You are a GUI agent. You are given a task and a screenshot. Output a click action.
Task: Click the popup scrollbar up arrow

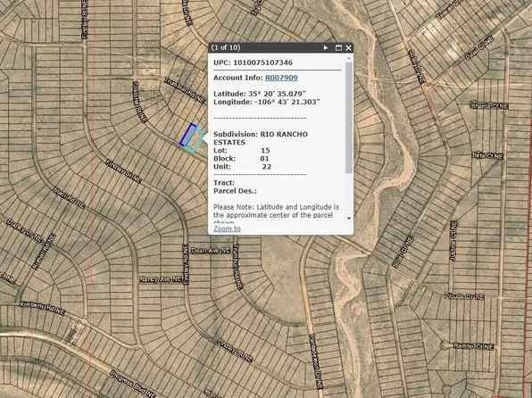349,59
